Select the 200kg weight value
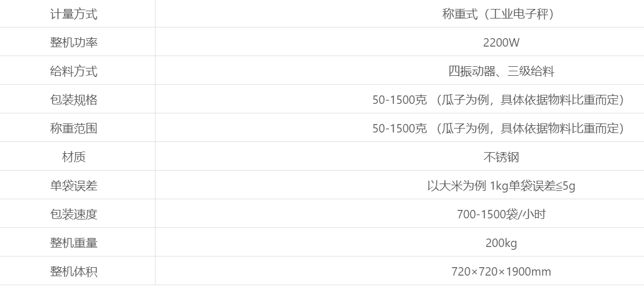644x293 pixels. [501, 243]
